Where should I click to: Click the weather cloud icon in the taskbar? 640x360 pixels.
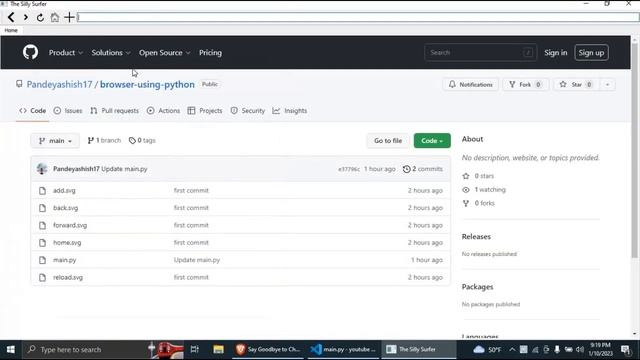pyautogui.click(x=479, y=350)
